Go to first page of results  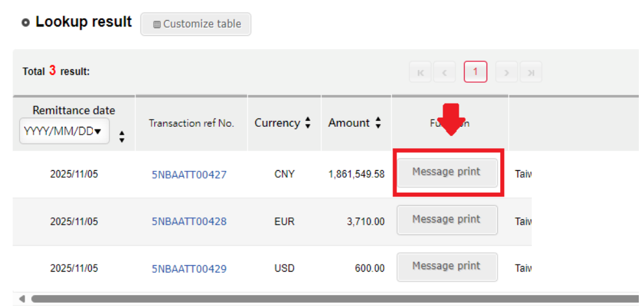click(x=420, y=72)
